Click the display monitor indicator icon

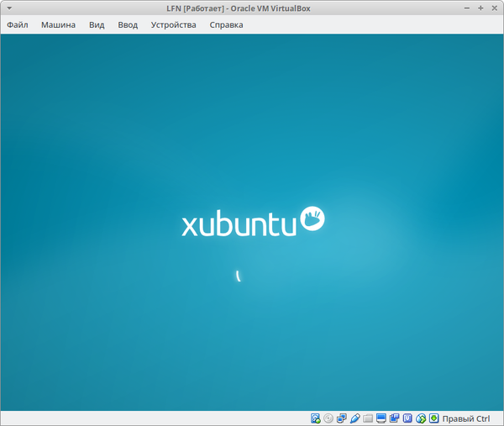381,418
